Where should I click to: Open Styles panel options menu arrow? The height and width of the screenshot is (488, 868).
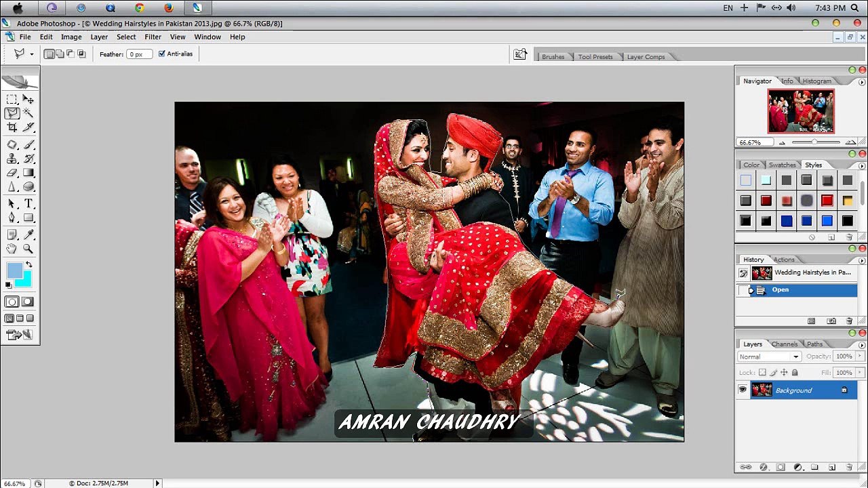[x=862, y=166]
